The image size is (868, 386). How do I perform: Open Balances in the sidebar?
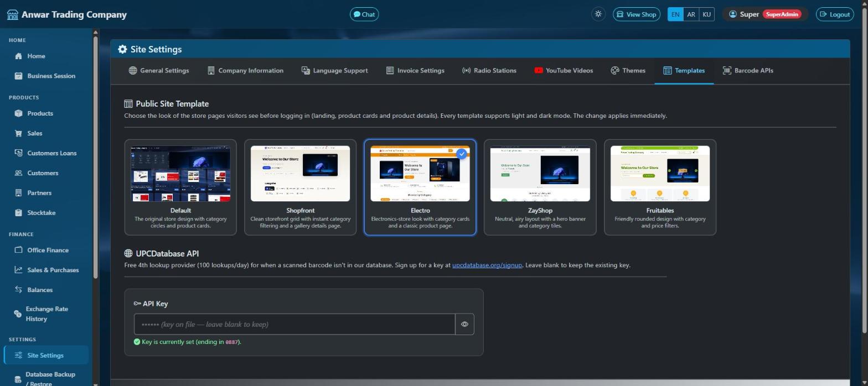point(46,290)
